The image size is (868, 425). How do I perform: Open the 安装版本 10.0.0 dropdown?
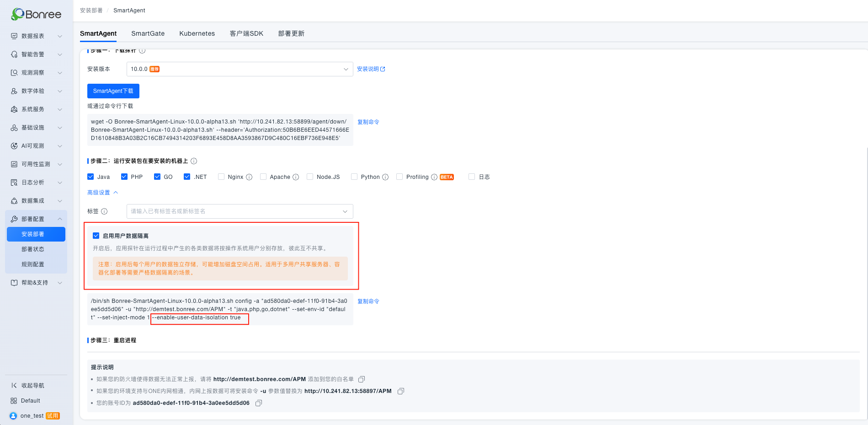pos(240,69)
